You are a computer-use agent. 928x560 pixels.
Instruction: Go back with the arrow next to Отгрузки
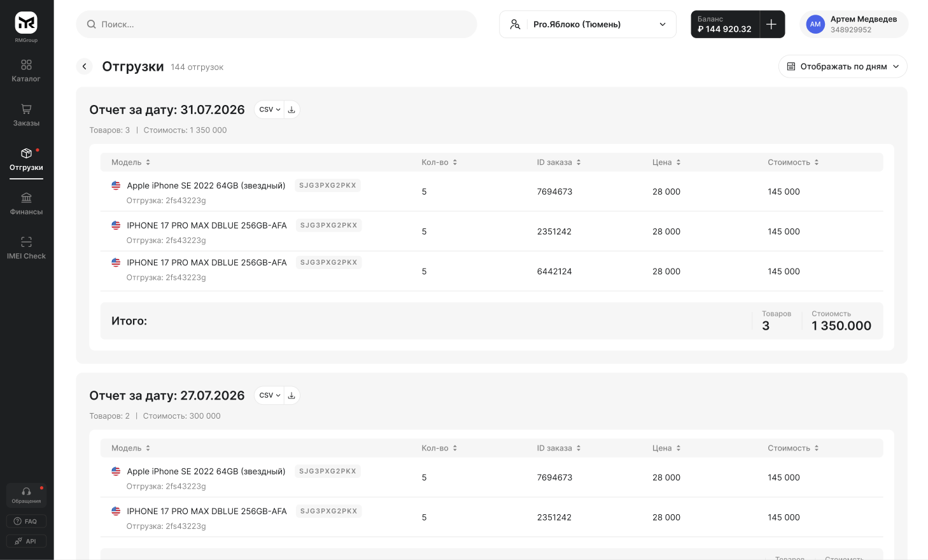coord(85,66)
